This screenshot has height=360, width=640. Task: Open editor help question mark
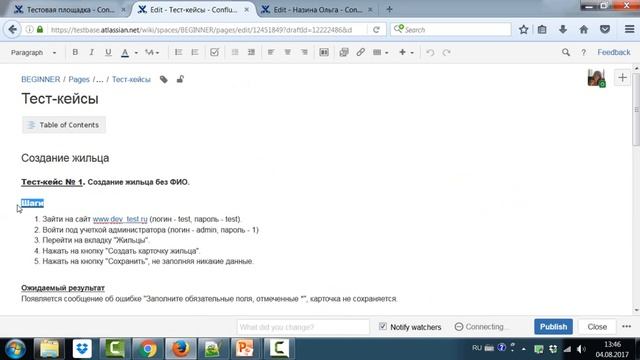(x=584, y=52)
